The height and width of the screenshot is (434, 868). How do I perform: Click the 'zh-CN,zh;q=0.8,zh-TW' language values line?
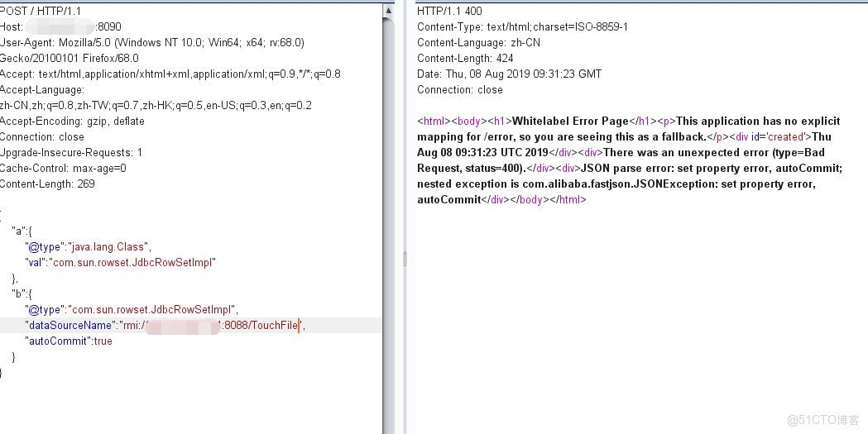156,106
